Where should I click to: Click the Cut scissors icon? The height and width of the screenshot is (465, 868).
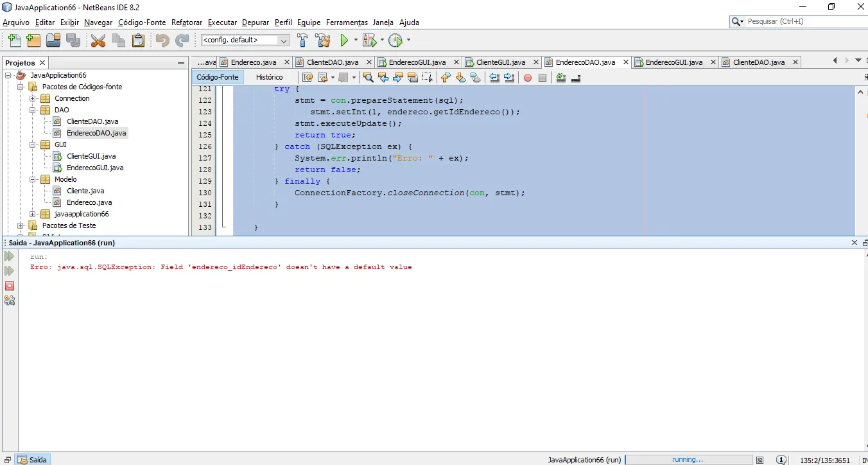(98, 40)
